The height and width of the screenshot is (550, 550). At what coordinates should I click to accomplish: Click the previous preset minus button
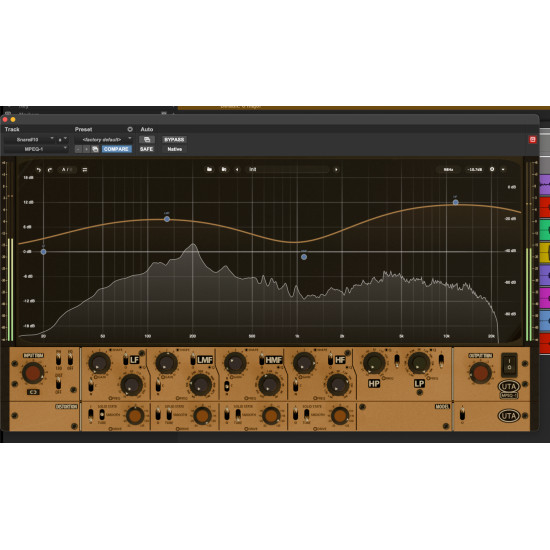[78, 149]
